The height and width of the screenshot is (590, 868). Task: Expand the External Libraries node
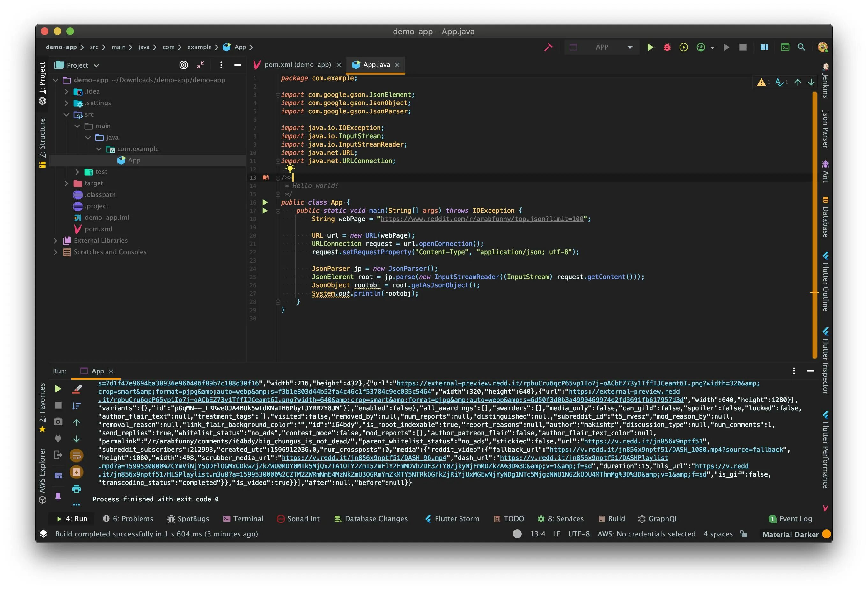[x=56, y=241]
